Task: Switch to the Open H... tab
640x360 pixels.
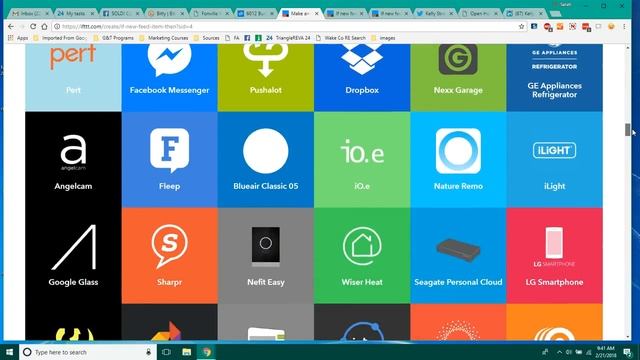Action: [x=479, y=13]
